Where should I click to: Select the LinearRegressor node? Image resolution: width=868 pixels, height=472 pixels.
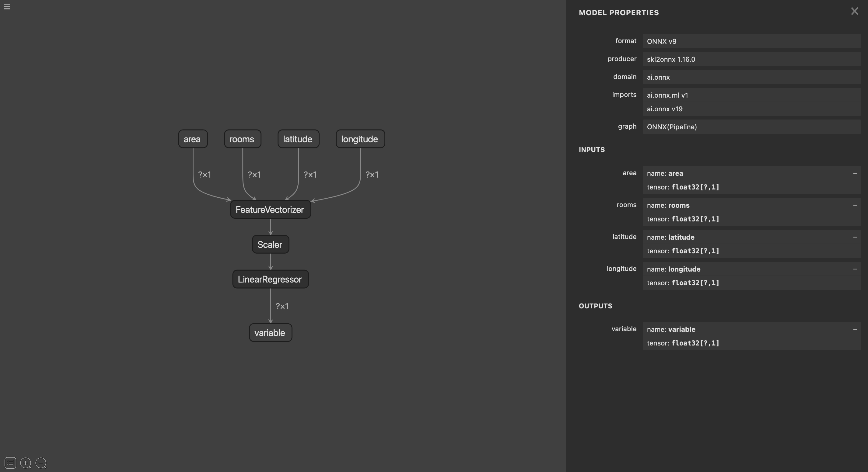270,279
